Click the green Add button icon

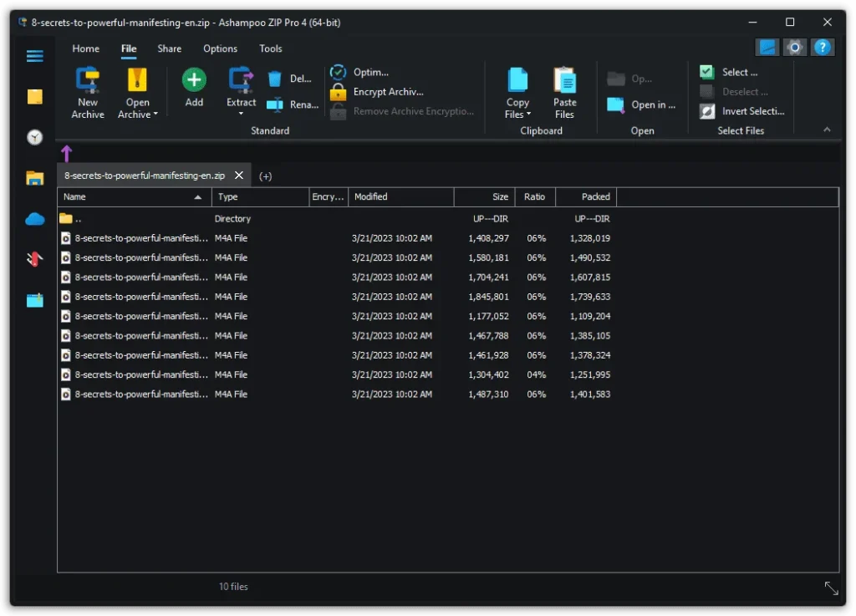click(x=194, y=79)
